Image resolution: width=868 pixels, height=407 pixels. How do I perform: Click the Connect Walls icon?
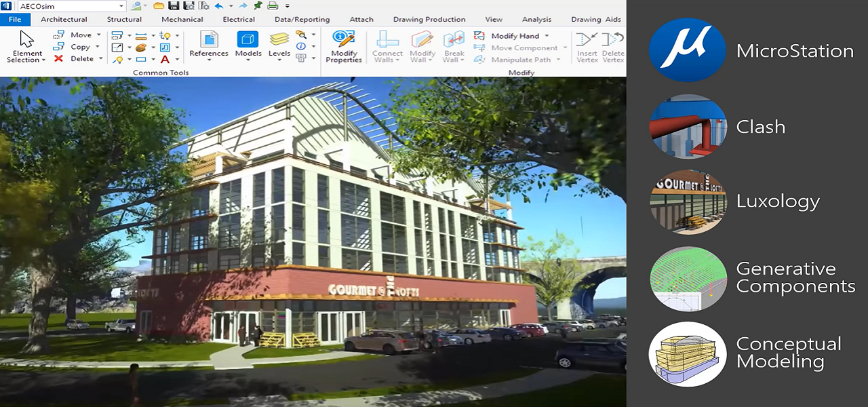click(x=388, y=39)
